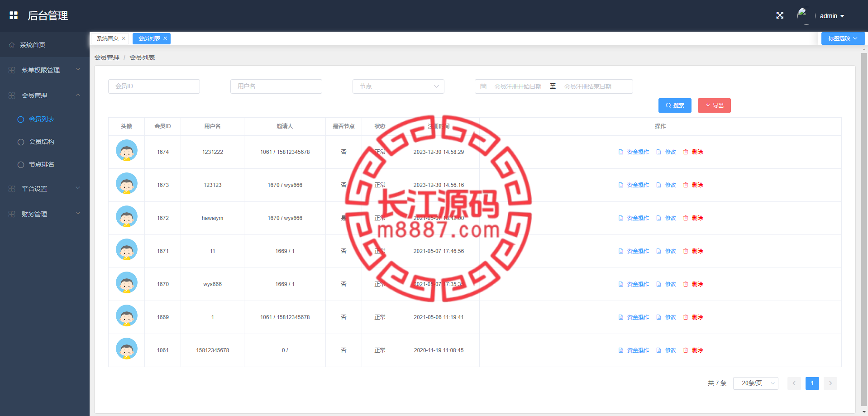The image size is (868, 416).
Task: Click the 删除 trash icon for member 1061
Action: point(686,350)
